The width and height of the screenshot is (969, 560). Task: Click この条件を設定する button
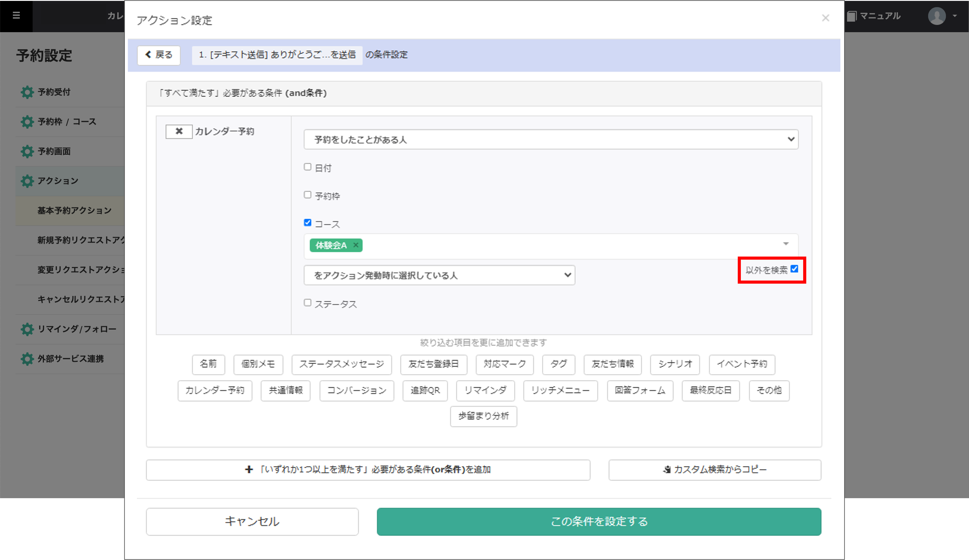tap(599, 521)
